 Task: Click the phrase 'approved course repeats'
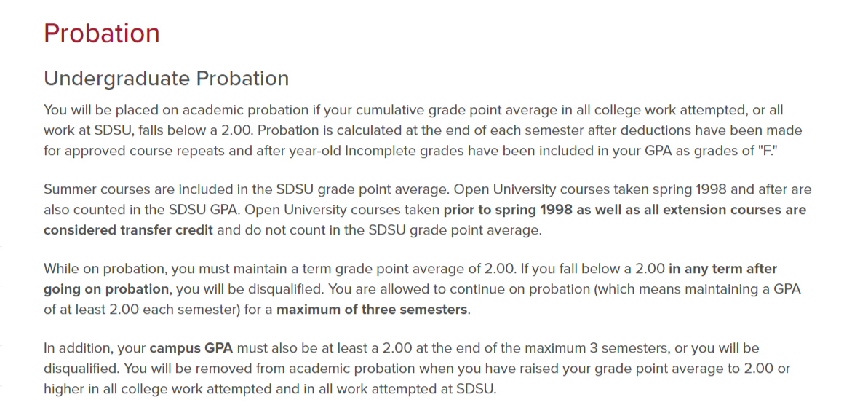[x=136, y=151]
